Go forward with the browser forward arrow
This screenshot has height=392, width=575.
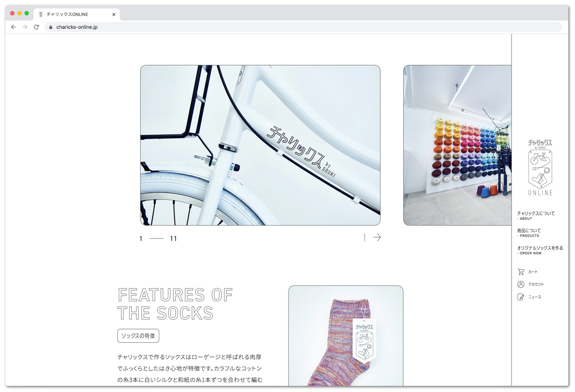[x=25, y=27]
